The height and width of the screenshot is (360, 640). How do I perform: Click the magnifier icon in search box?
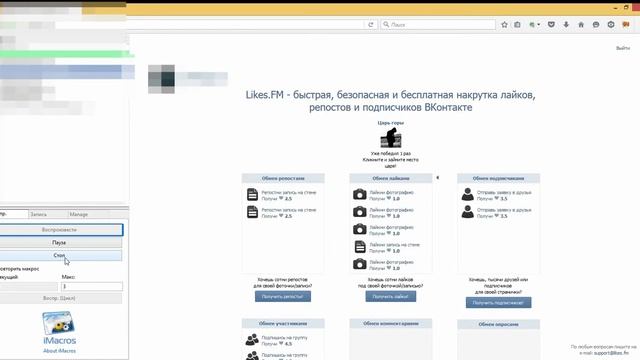point(386,24)
